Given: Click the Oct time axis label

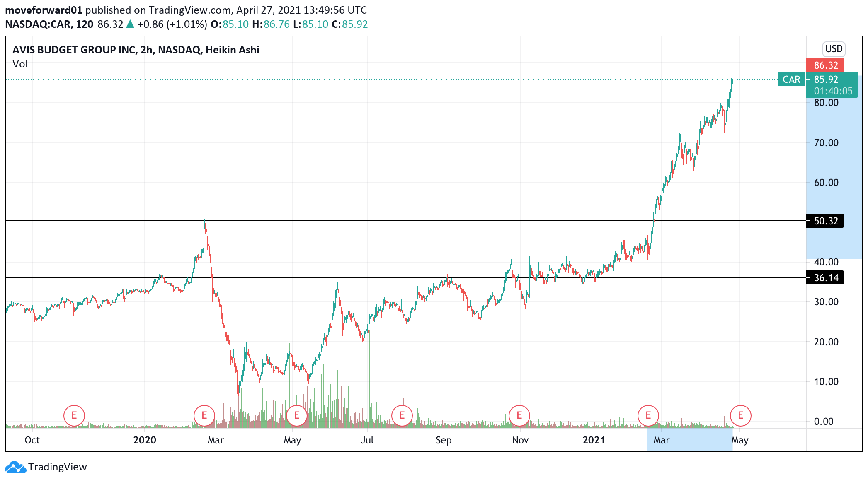Looking at the screenshot, I should pos(32,440).
